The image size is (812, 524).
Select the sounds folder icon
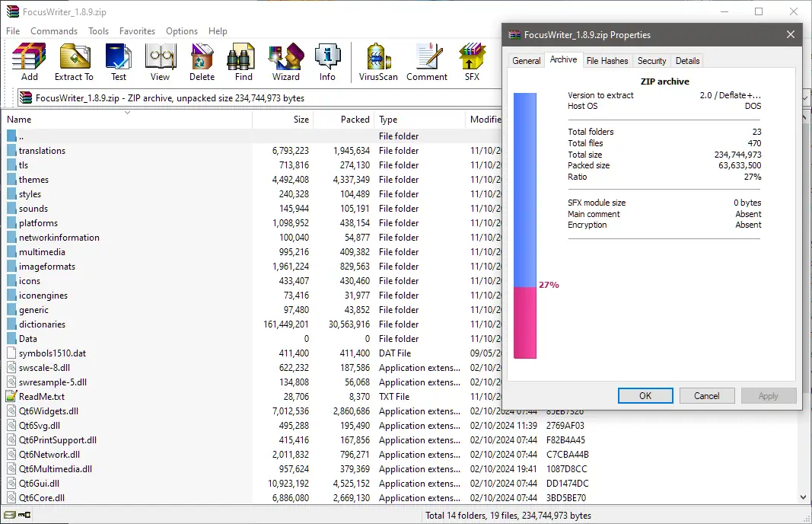(x=11, y=209)
